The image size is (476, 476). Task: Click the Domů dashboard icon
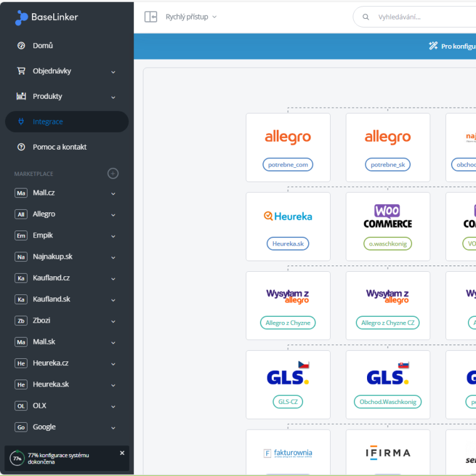tap(21, 46)
